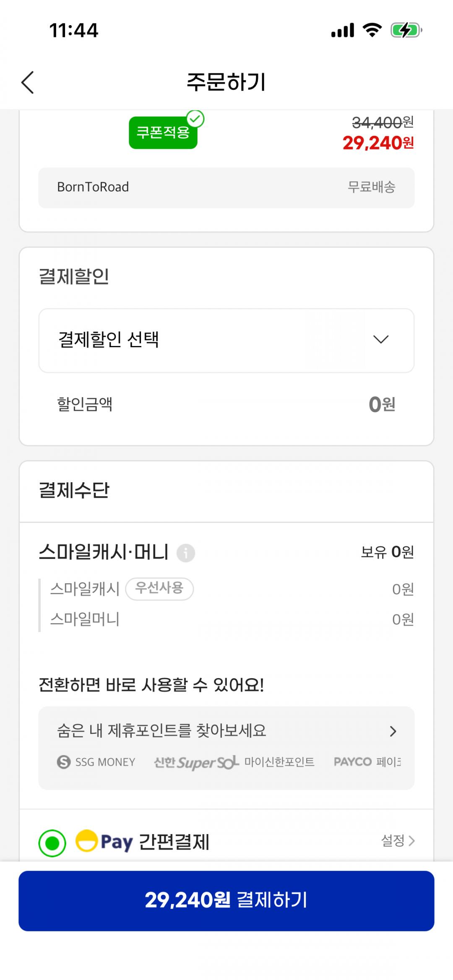
Task: Tap the green checkmark on coupon badge
Action: pyautogui.click(x=195, y=119)
